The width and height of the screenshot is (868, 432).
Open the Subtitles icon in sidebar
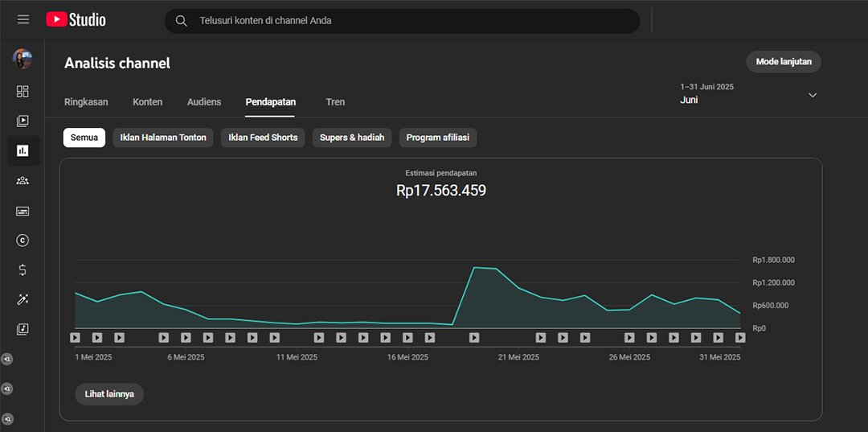click(x=23, y=211)
